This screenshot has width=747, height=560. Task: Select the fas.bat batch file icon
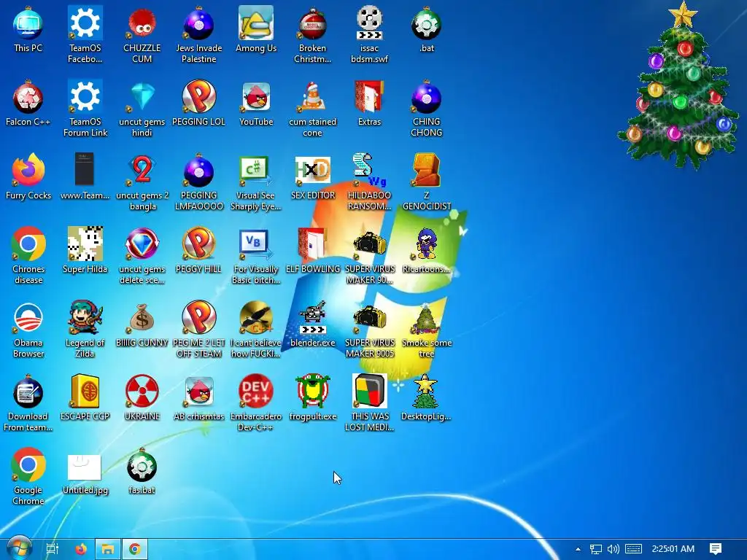[142, 466]
